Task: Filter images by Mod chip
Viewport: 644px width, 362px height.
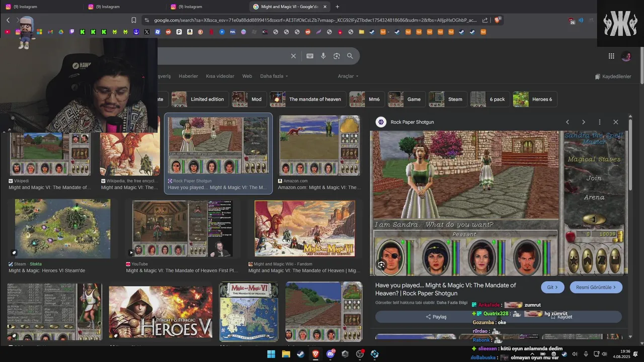Action: [x=249, y=99]
